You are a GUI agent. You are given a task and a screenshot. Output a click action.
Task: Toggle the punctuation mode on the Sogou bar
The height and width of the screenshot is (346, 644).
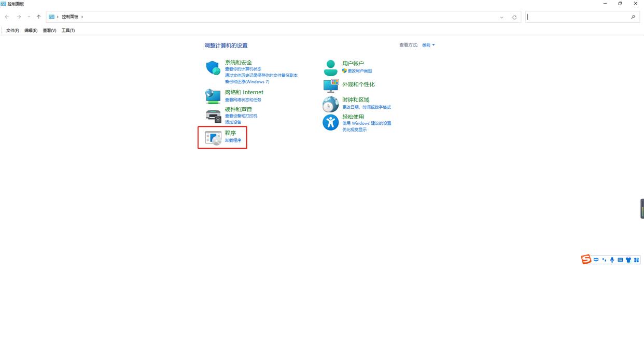coord(604,259)
